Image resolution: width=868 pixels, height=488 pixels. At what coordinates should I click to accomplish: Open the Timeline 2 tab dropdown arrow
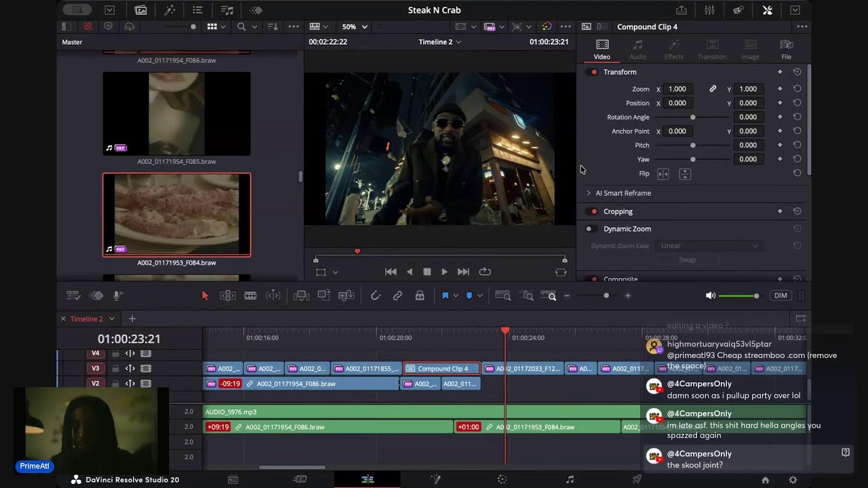click(x=112, y=319)
